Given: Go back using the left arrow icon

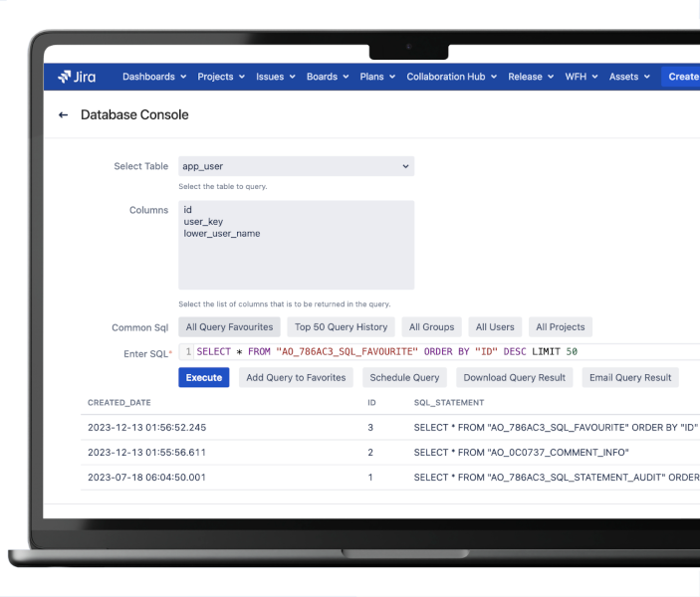Looking at the screenshot, I should pyautogui.click(x=63, y=115).
